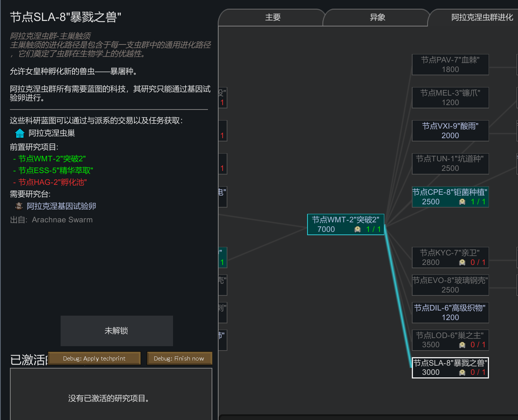Click the green prerequisite 节点ESS-5"精华萃取"
Screen dimensions: 518x420
pyautogui.click(x=55, y=170)
